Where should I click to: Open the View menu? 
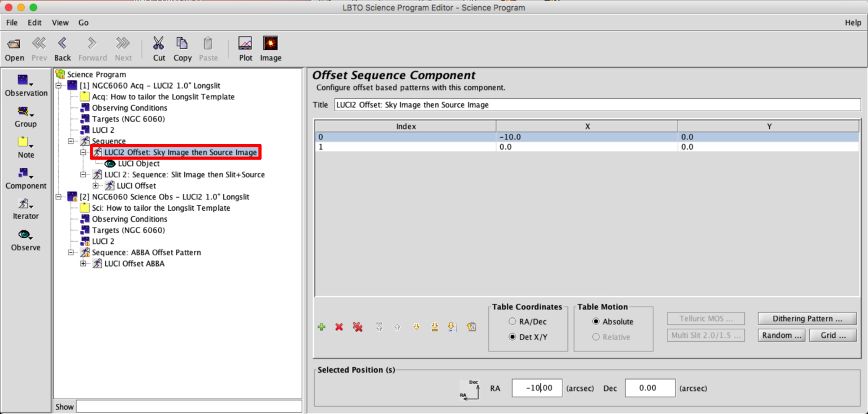[x=60, y=23]
